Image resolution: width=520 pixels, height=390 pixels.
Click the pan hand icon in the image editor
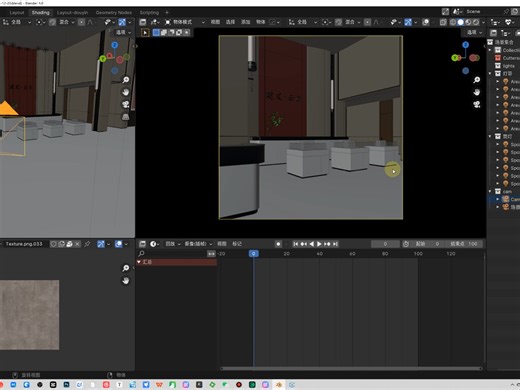pyautogui.click(x=125, y=281)
